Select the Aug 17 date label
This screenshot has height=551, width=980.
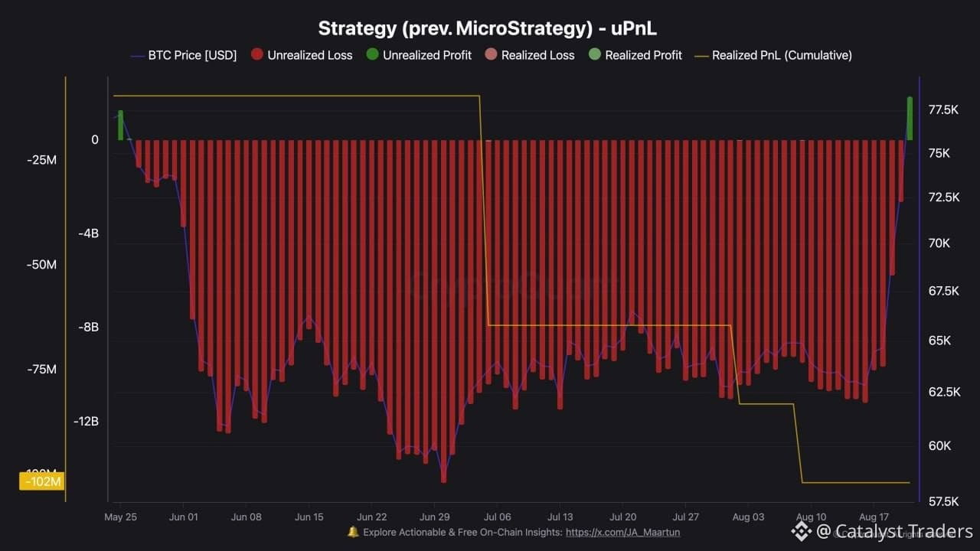874,517
